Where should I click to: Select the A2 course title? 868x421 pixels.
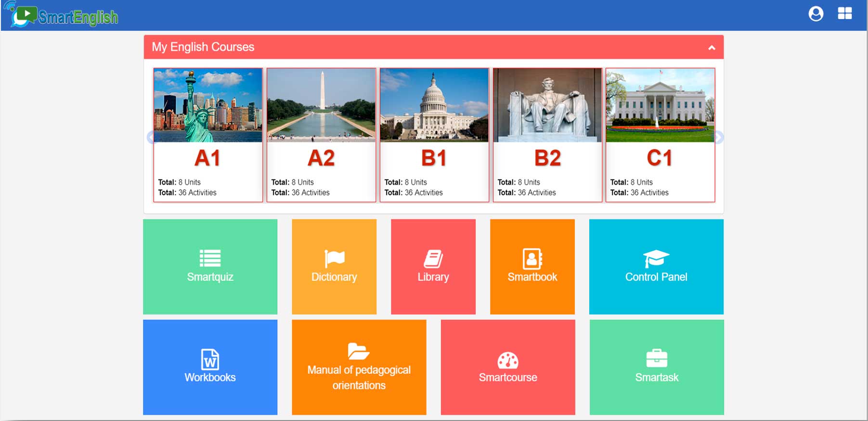coord(321,158)
